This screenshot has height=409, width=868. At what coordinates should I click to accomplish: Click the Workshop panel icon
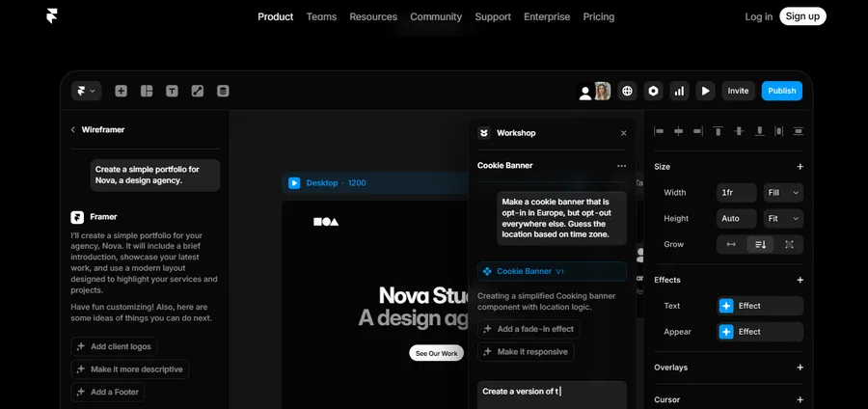[x=484, y=133]
